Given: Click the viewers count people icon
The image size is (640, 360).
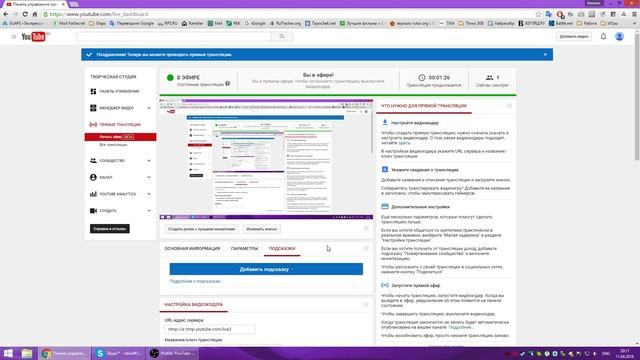Looking at the screenshot, I should (489, 78).
